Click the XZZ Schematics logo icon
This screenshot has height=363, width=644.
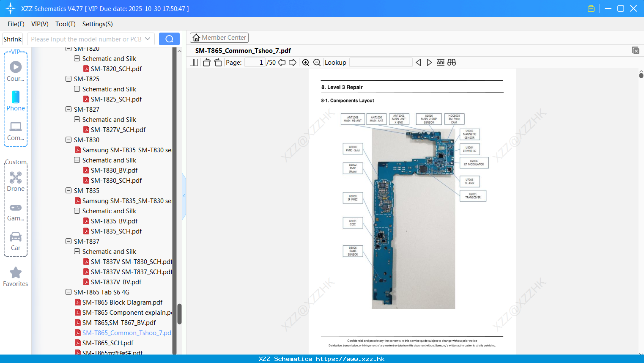point(11,8)
